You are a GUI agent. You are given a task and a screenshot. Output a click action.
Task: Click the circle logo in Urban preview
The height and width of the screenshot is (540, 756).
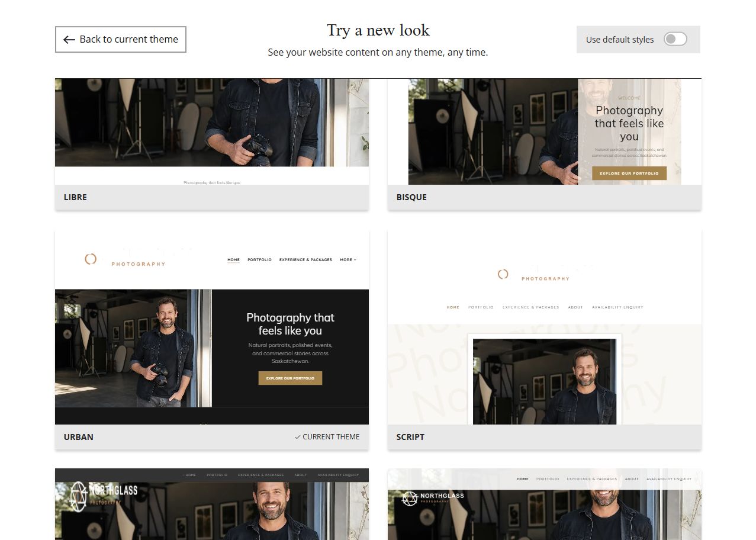coord(91,259)
